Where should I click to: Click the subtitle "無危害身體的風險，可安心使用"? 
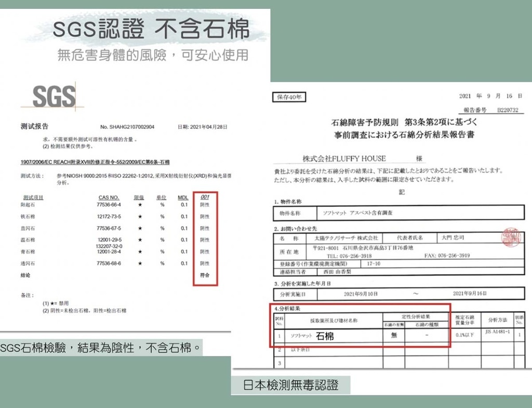coord(153,55)
